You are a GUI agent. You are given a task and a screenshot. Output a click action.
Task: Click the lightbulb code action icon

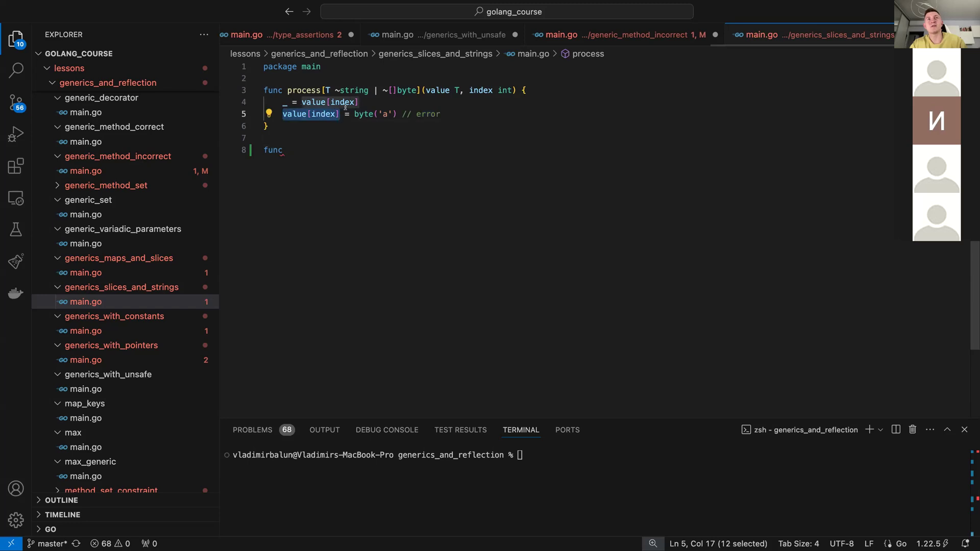(269, 113)
